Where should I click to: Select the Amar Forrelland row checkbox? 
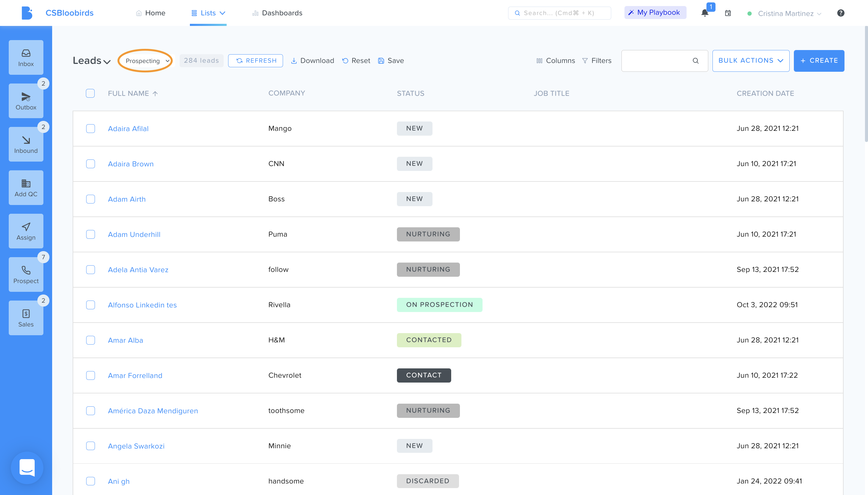90,376
